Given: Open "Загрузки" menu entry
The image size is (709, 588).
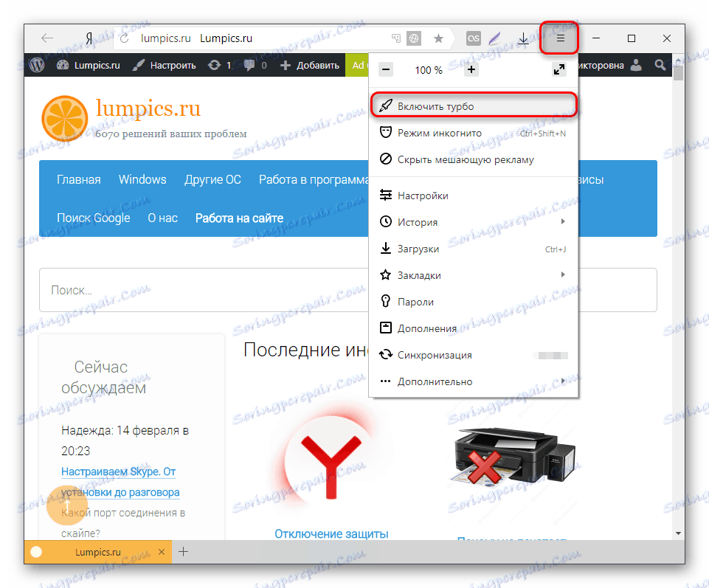Looking at the screenshot, I should coord(474,249).
